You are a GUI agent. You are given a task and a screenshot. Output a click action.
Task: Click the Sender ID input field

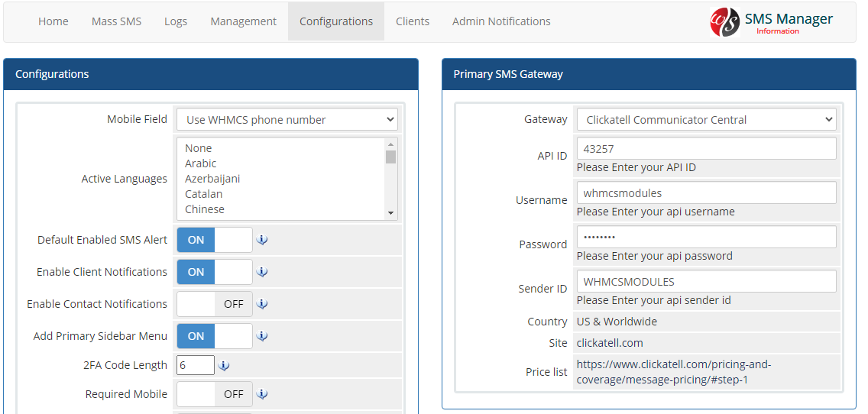706,282
